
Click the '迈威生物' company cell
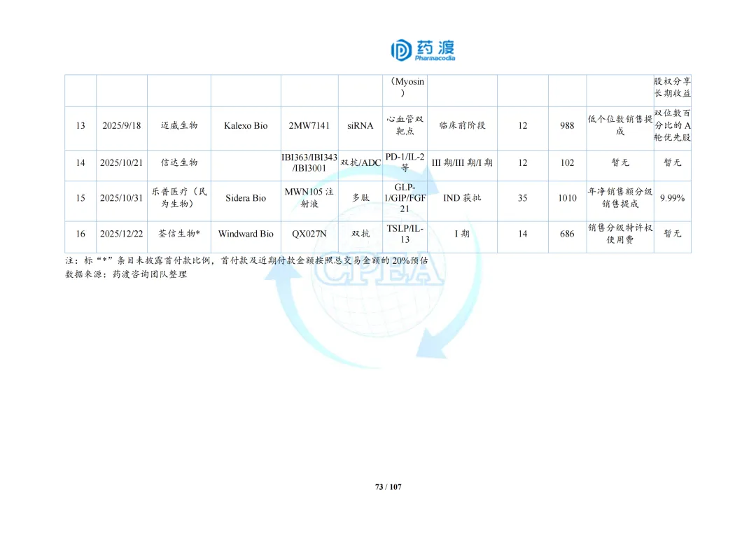coord(179,129)
